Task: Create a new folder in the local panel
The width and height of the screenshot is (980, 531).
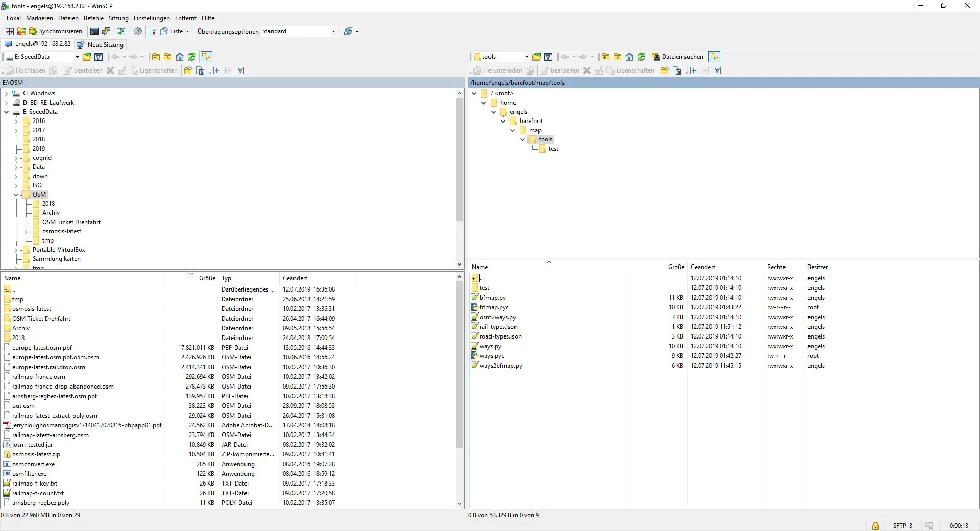Action: (x=188, y=70)
